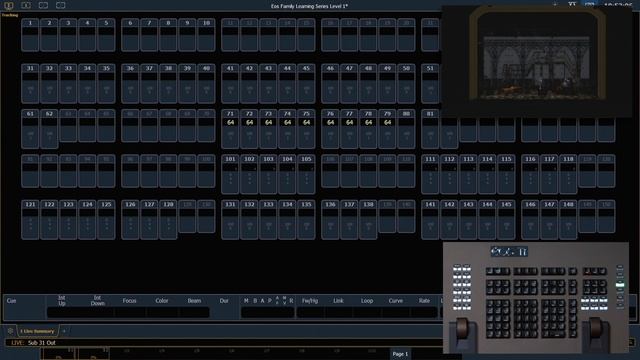Image resolution: width=640 pixels, height=360 pixels.
Task: Select channel 45 tile
Action: tap(306, 83)
